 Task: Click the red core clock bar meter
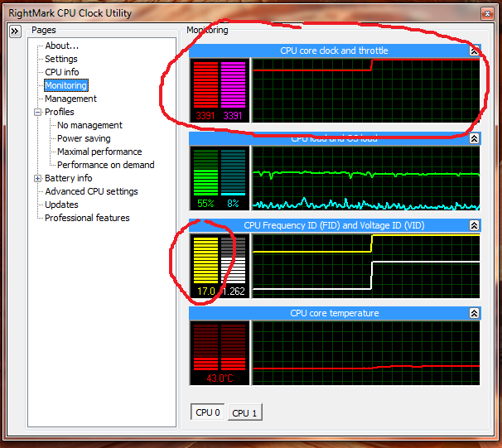[x=206, y=84]
